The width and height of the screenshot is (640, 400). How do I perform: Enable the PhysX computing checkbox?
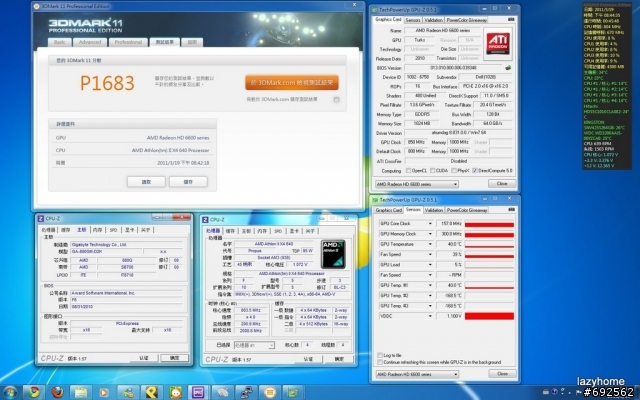(x=454, y=171)
